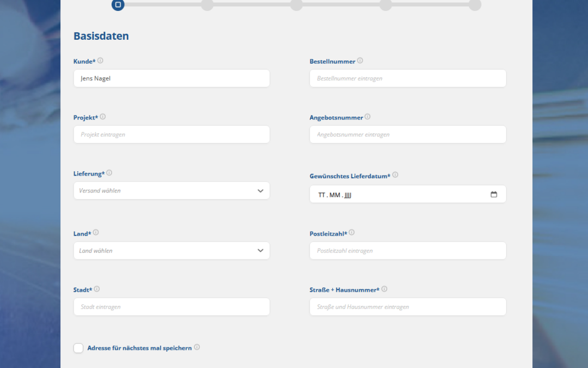Click info icon next to Postleitzahl label
588x368 pixels.
(352, 233)
